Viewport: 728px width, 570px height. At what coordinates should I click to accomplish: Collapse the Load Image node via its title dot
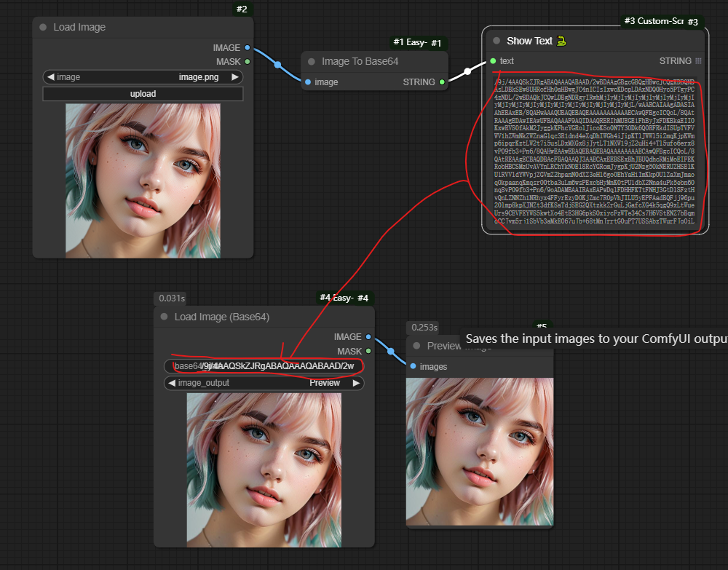[44, 28]
